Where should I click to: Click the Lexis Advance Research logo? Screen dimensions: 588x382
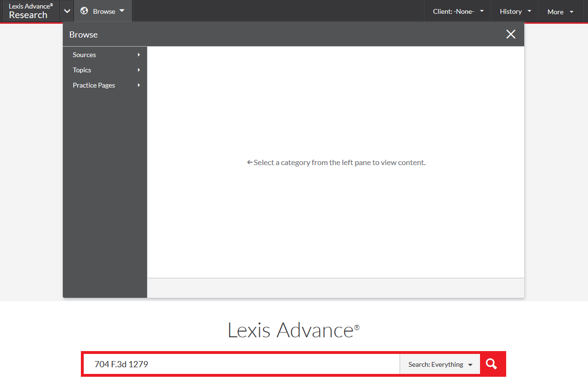click(x=30, y=11)
